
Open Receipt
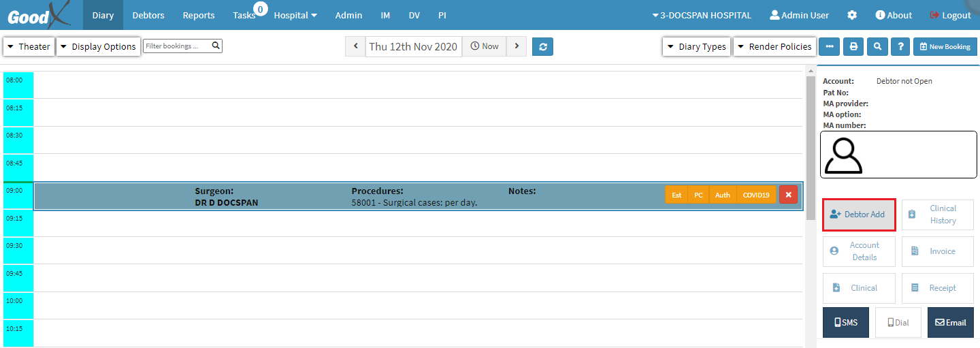[x=938, y=288]
